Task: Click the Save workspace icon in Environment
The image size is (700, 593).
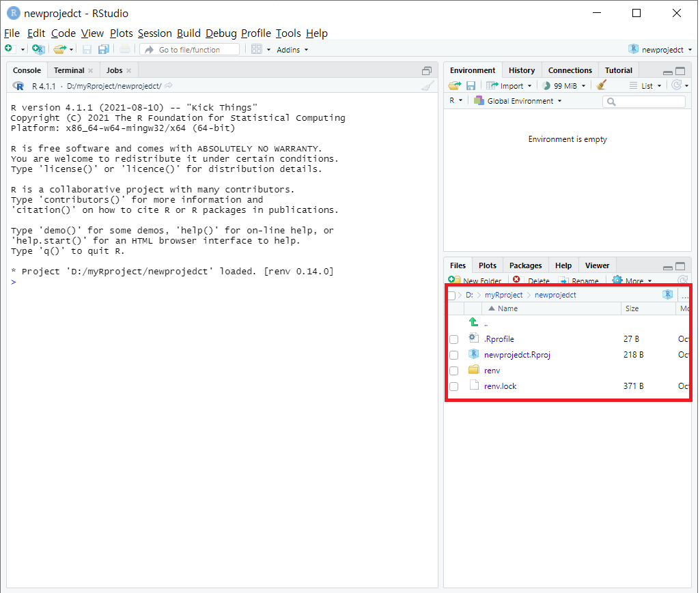Action: (x=471, y=86)
